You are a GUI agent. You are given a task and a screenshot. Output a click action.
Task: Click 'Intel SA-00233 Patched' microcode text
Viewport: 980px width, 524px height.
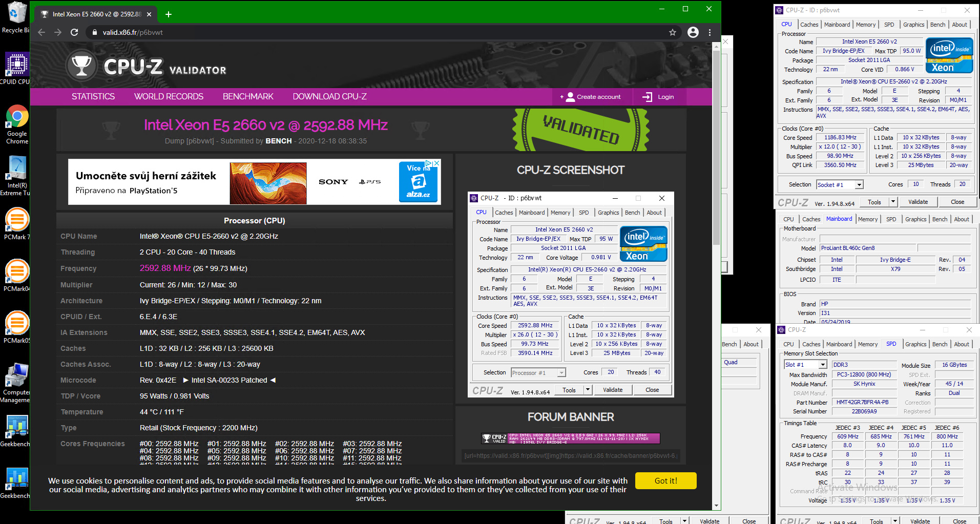point(229,380)
